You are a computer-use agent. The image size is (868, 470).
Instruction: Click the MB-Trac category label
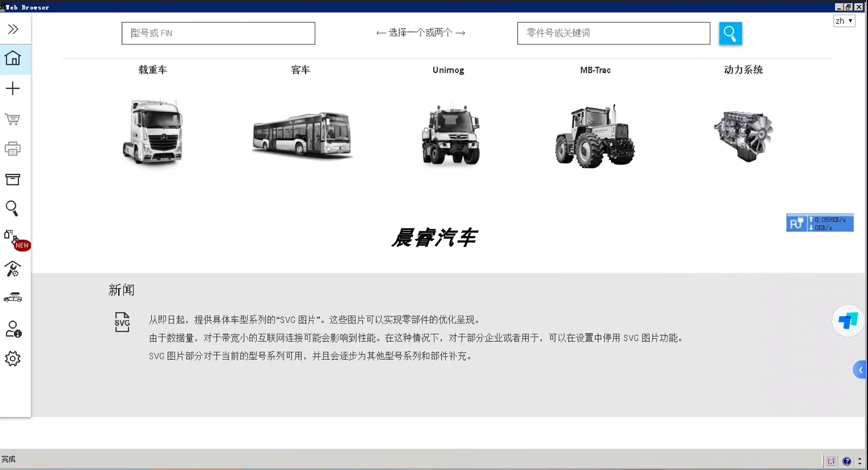click(595, 70)
